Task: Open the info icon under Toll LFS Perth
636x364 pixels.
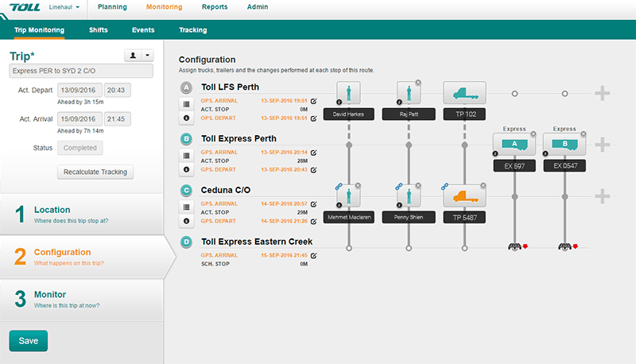Action: click(186, 118)
